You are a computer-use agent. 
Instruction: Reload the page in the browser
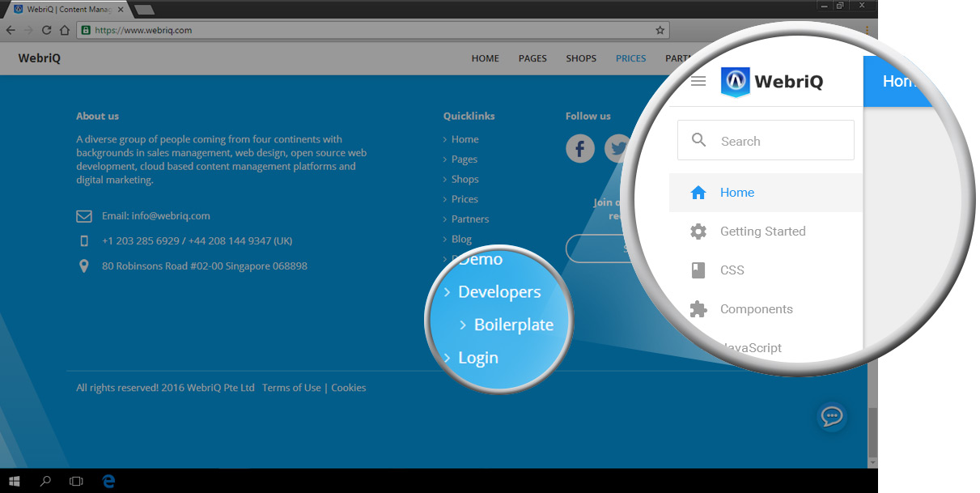pyautogui.click(x=46, y=30)
